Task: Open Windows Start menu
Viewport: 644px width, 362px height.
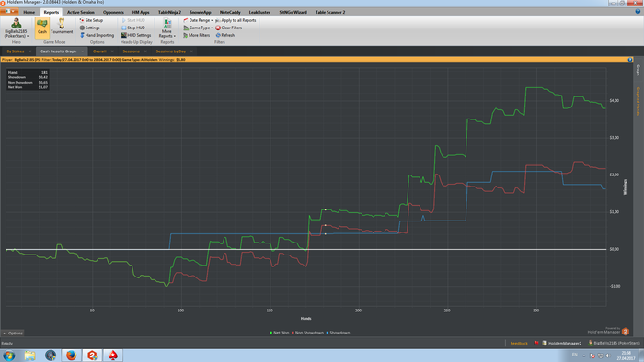Action: 9,356
